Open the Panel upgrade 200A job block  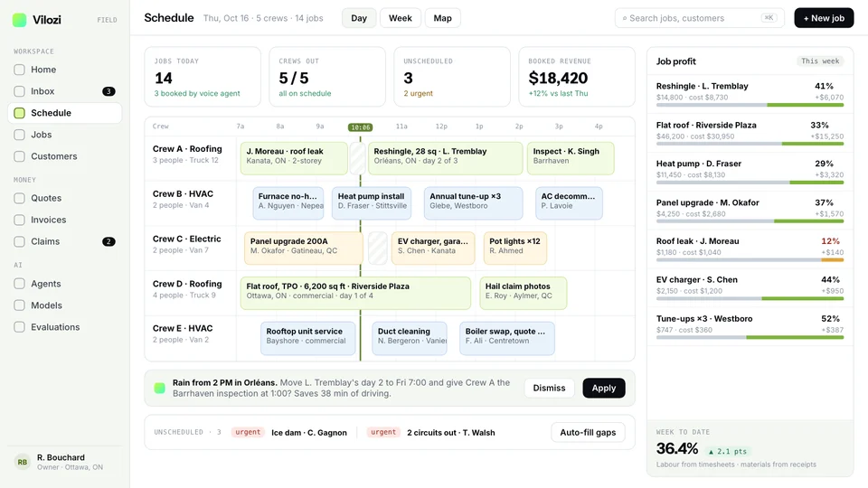(x=304, y=248)
